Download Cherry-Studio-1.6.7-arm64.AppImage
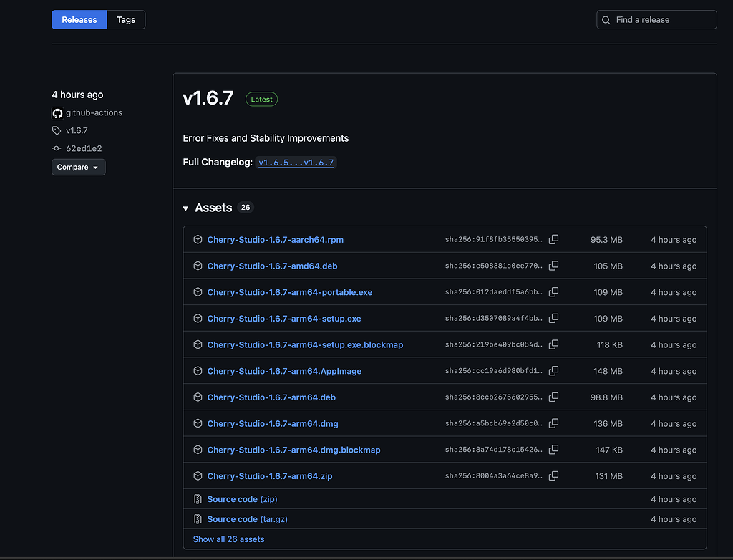Viewport: 733px width, 560px height. (284, 370)
